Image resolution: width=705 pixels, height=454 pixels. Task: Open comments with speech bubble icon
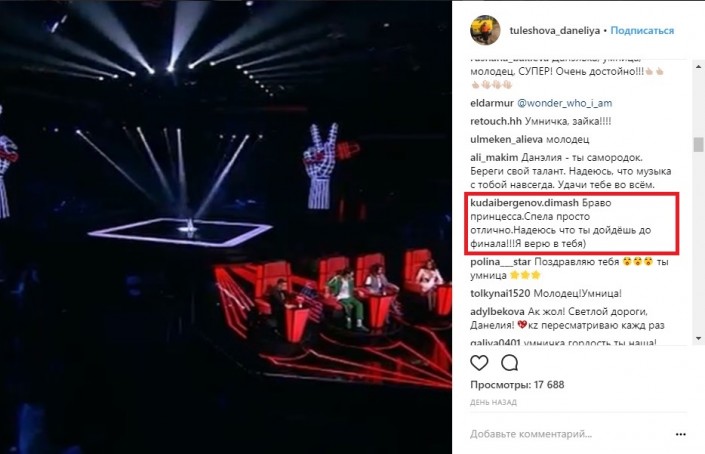tap(509, 363)
